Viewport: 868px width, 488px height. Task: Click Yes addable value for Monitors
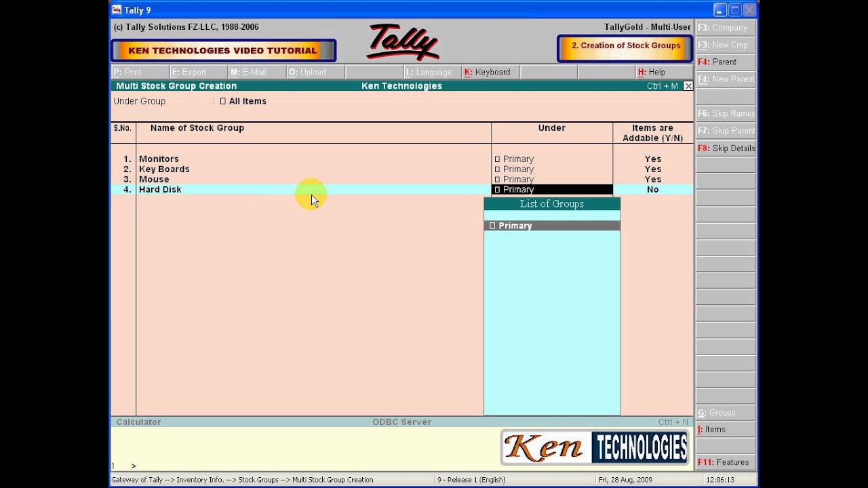[653, 159]
